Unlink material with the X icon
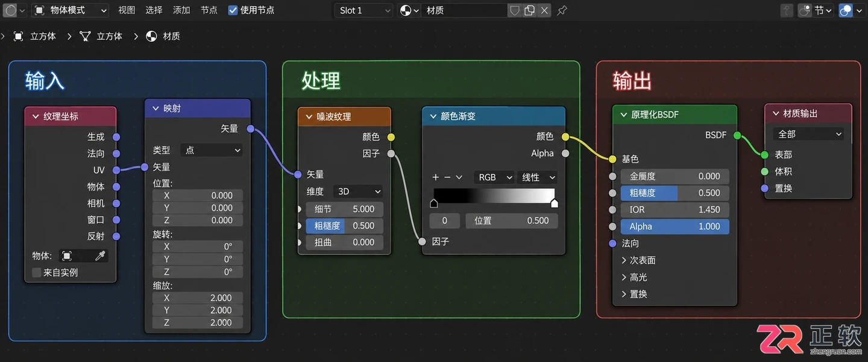Image resolution: width=868 pixels, height=362 pixels. [544, 10]
